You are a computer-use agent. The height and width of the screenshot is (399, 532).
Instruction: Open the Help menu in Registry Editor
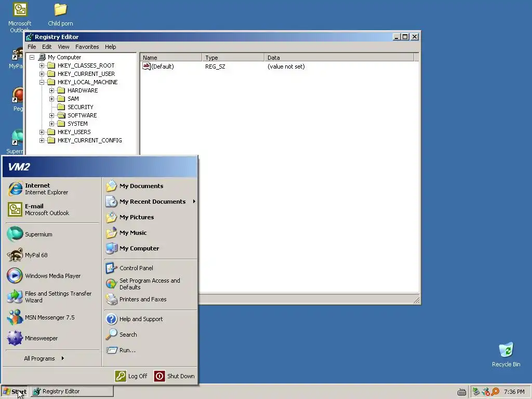(x=110, y=47)
